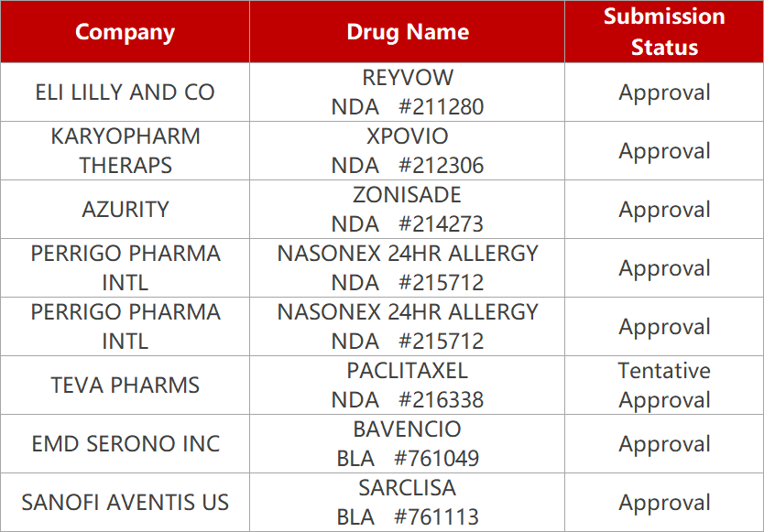The image size is (764, 532).
Task: Click Approval status for REYVOW row
Action: coord(664,92)
